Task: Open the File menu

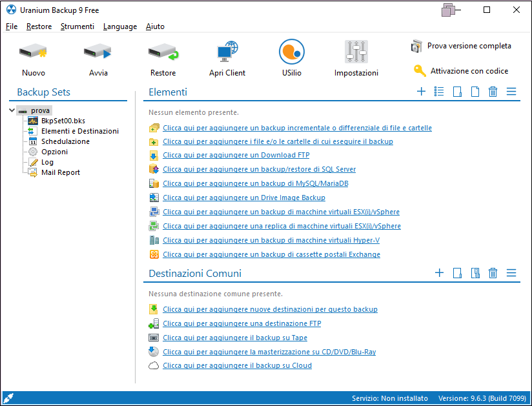Action: [12, 26]
